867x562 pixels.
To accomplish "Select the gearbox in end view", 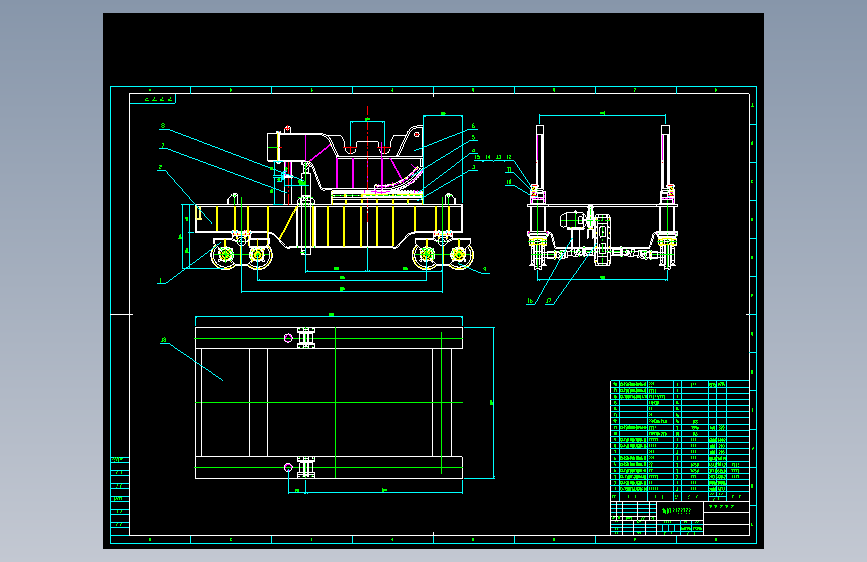I will 603,239.
